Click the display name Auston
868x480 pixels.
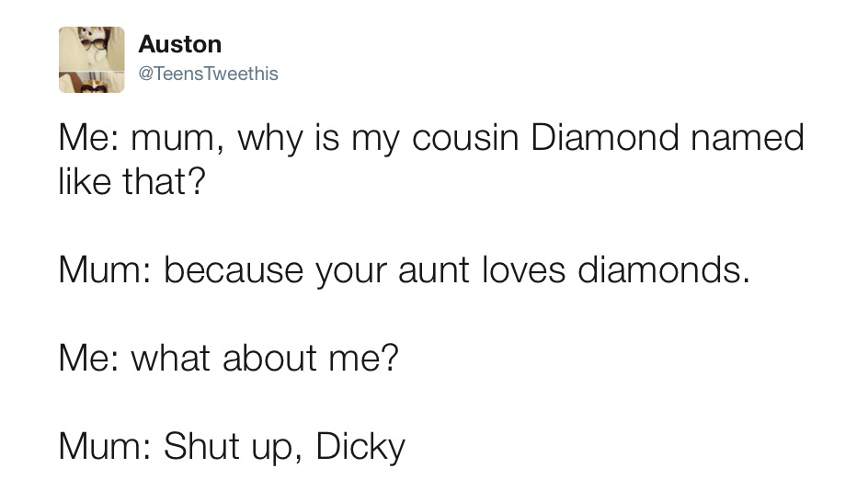pos(180,44)
